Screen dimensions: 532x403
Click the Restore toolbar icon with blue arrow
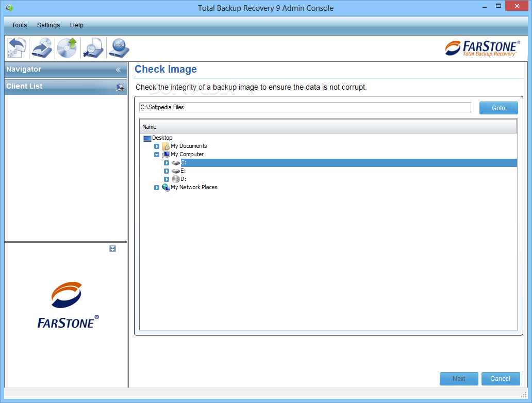(x=42, y=48)
